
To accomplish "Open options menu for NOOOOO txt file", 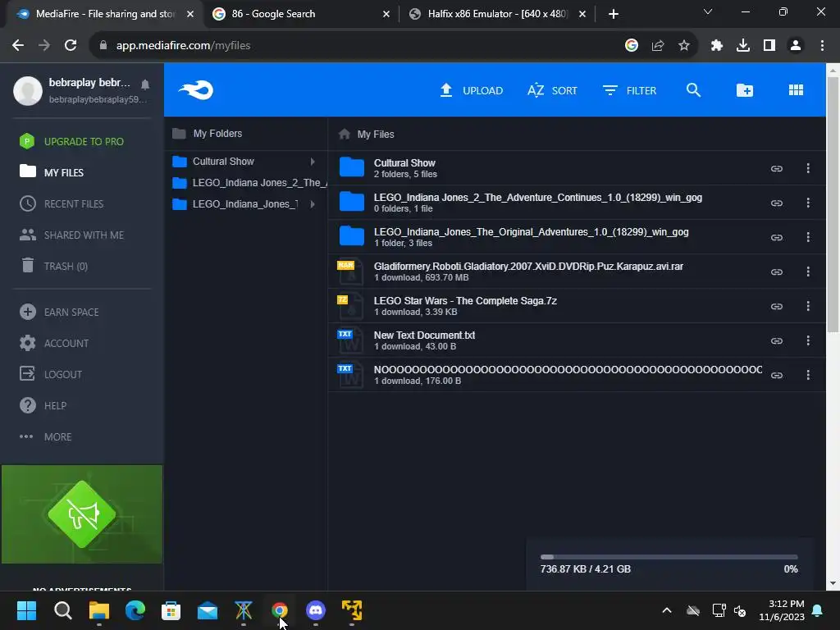I will pos(808,375).
